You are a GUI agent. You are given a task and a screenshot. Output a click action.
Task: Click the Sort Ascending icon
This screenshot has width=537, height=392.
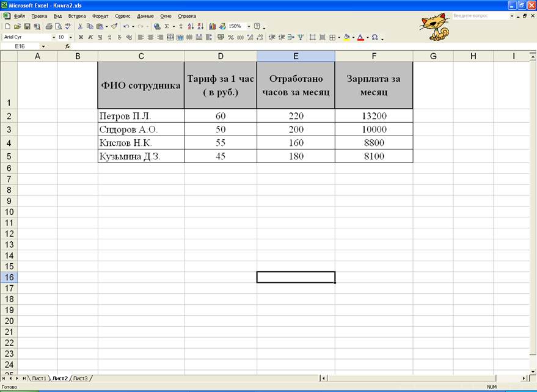[191, 27]
